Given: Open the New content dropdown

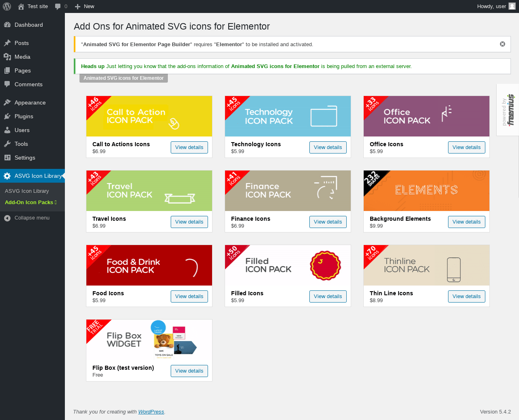Looking at the screenshot, I should pyautogui.click(x=84, y=6).
